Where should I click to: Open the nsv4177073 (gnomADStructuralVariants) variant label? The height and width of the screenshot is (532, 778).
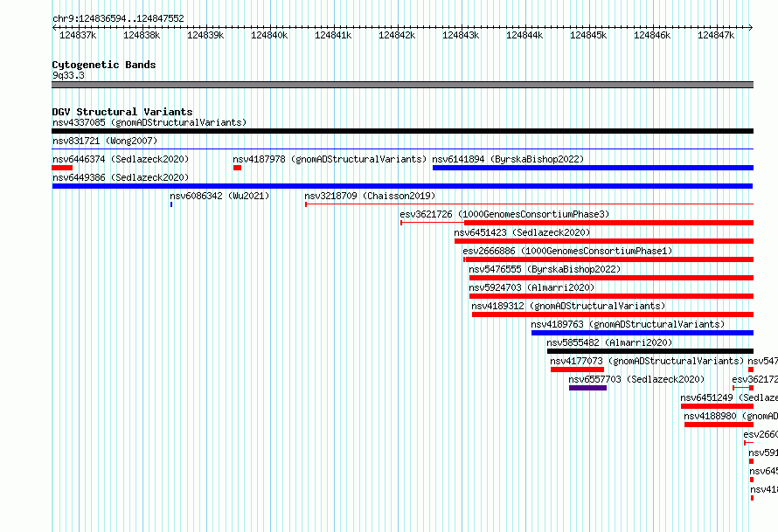click(647, 361)
